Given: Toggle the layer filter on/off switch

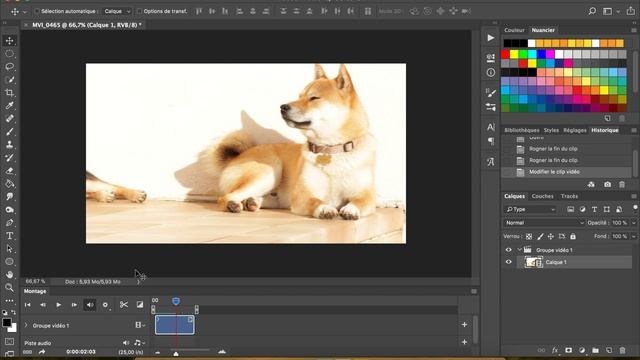Looking at the screenshot, I should (x=635, y=208).
